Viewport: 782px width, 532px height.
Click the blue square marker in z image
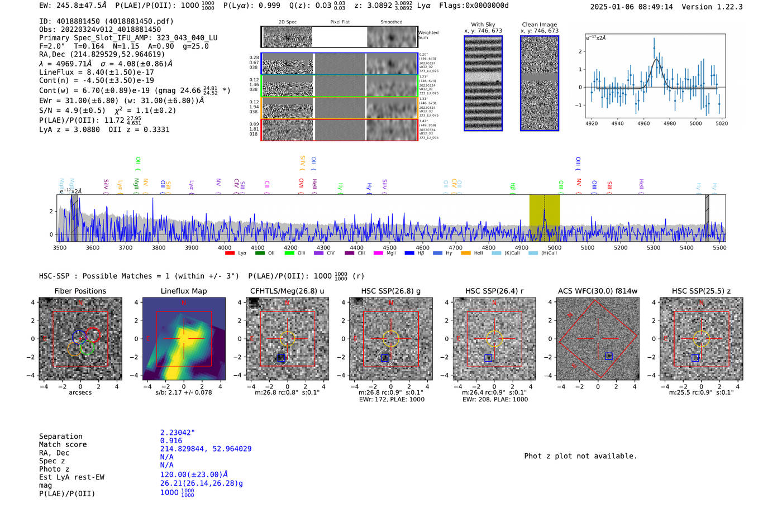(x=695, y=358)
